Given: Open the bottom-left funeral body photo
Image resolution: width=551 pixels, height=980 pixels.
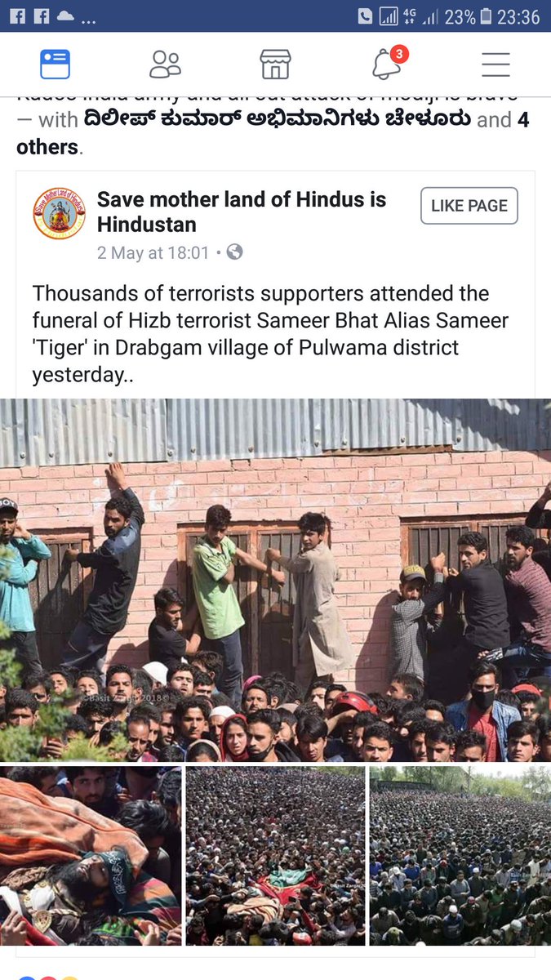Looking at the screenshot, I should point(91,856).
